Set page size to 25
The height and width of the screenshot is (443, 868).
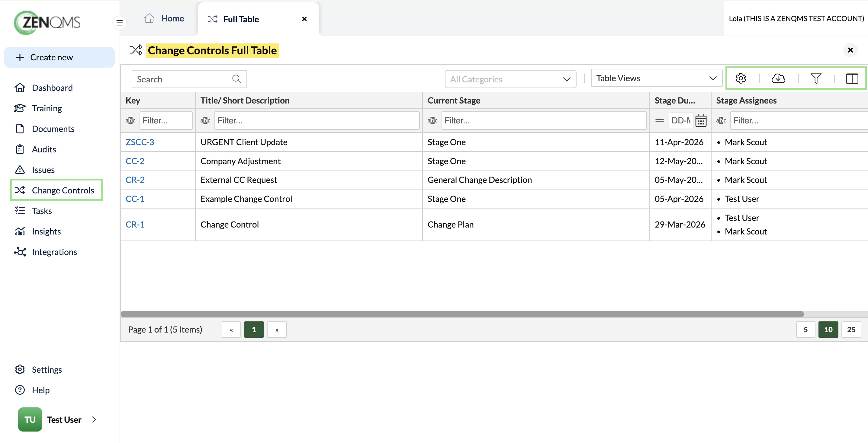click(x=851, y=330)
